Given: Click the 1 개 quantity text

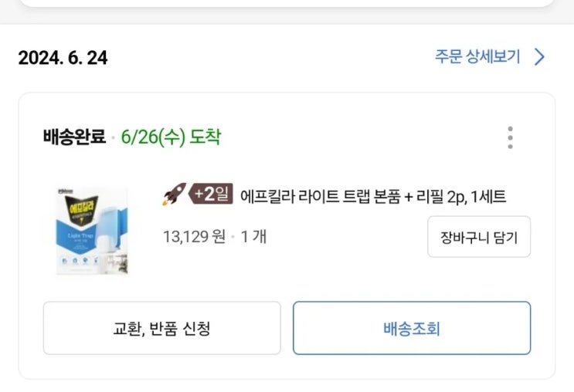Looking at the screenshot, I should click(253, 236).
